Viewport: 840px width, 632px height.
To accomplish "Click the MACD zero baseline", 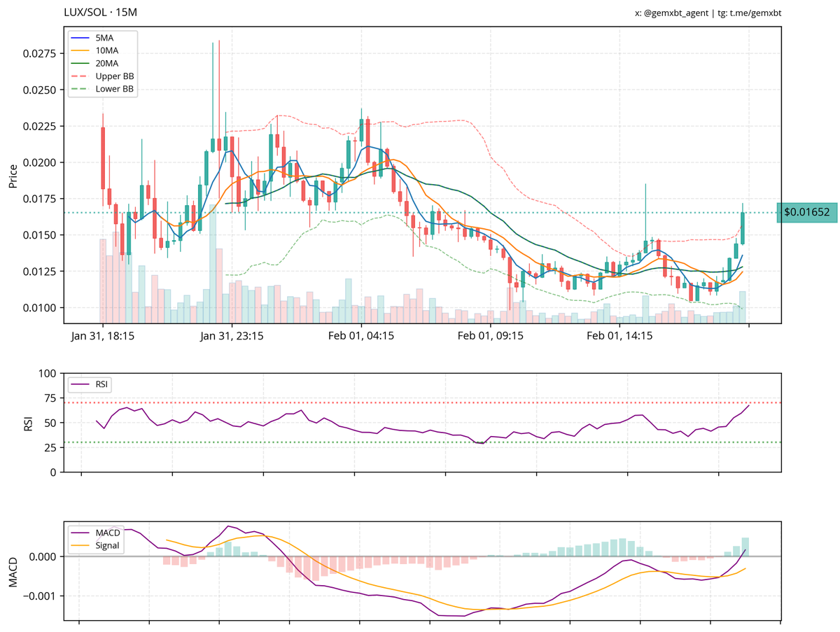I will point(420,556).
